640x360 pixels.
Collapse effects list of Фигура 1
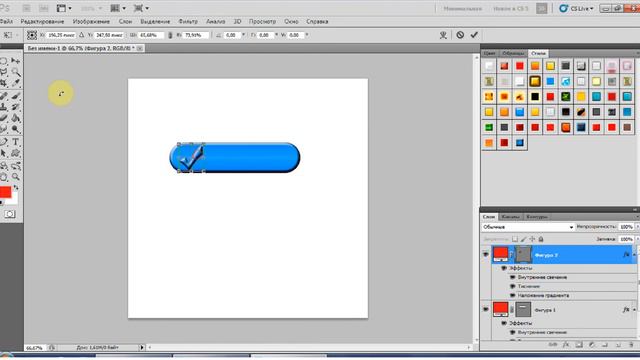pyautogui.click(x=634, y=310)
